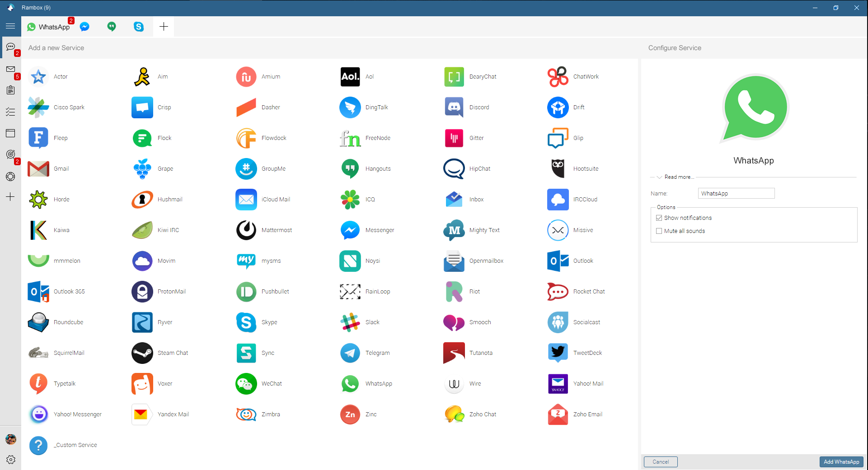Pick the Voxer service entry
This screenshot has height=470, width=868.
tap(152, 384)
